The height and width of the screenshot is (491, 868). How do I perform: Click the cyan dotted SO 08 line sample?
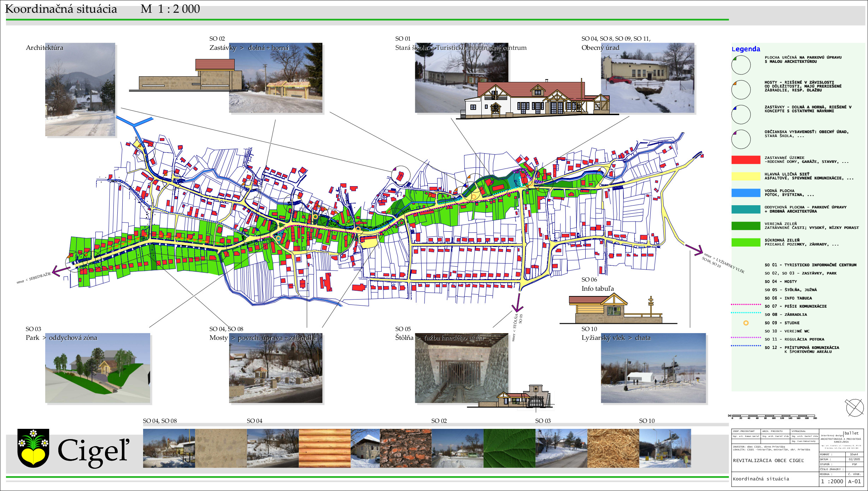click(746, 313)
